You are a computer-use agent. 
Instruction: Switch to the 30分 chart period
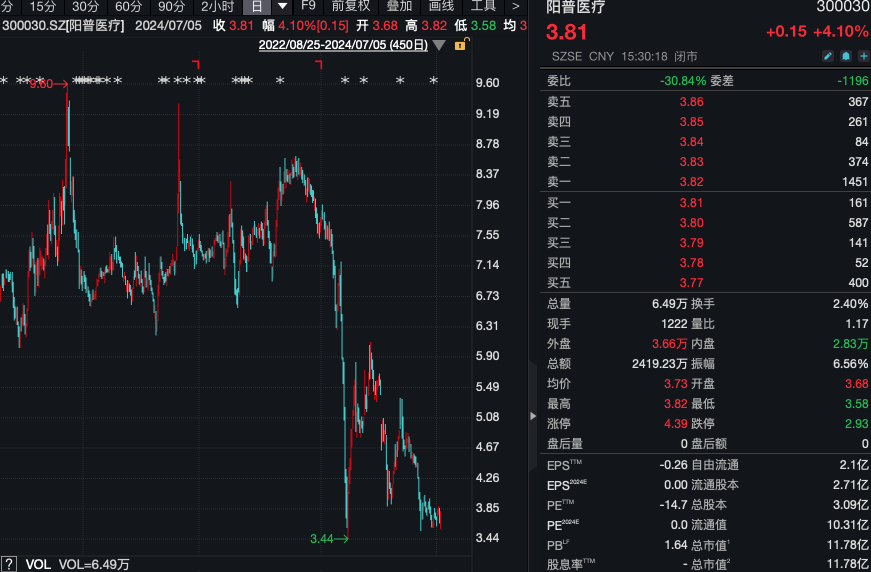(86, 6)
